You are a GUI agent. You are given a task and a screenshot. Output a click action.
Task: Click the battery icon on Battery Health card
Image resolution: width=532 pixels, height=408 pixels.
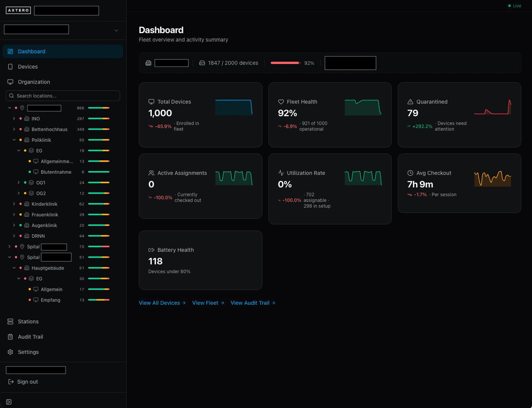point(151,250)
